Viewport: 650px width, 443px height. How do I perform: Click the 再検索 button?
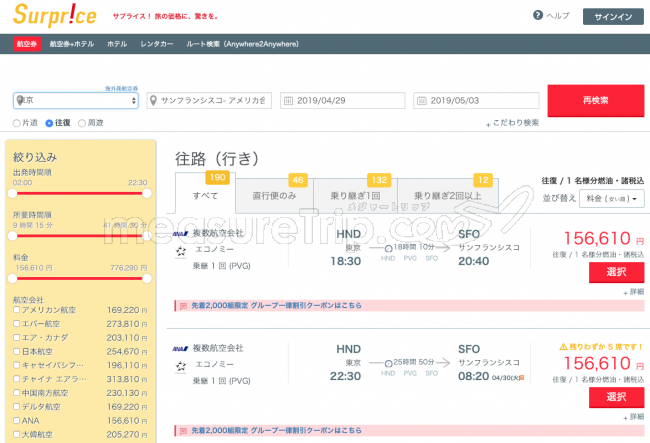pyautogui.click(x=596, y=100)
